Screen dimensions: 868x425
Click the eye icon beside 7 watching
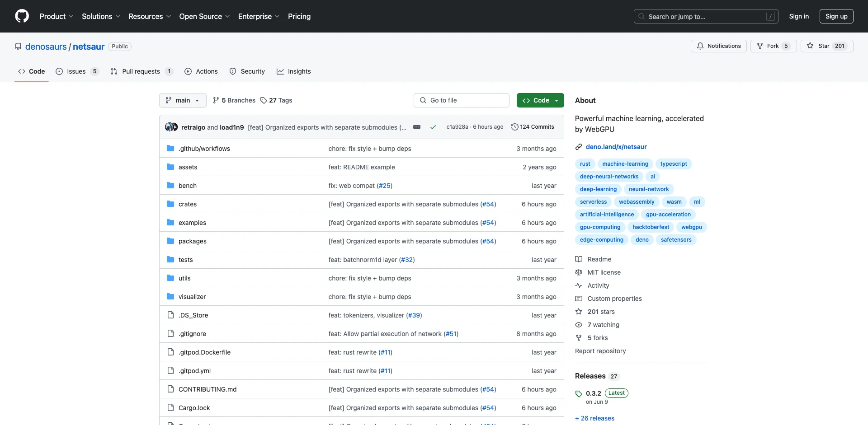click(579, 325)
